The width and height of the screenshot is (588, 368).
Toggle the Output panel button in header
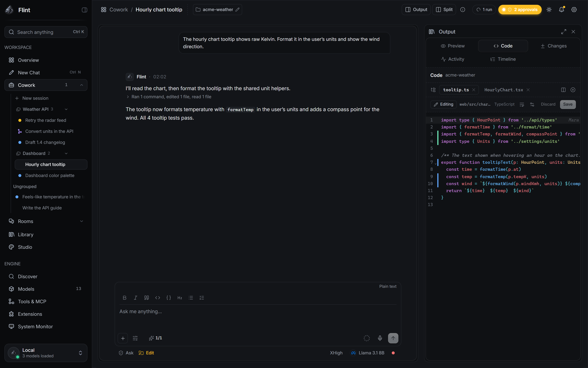click(x=416, y=10)
